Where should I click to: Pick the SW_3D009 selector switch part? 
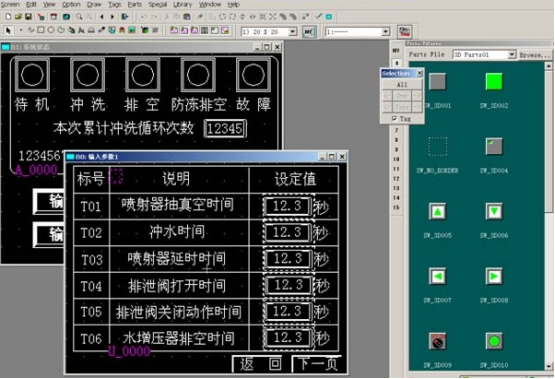(x=437, y=341)
